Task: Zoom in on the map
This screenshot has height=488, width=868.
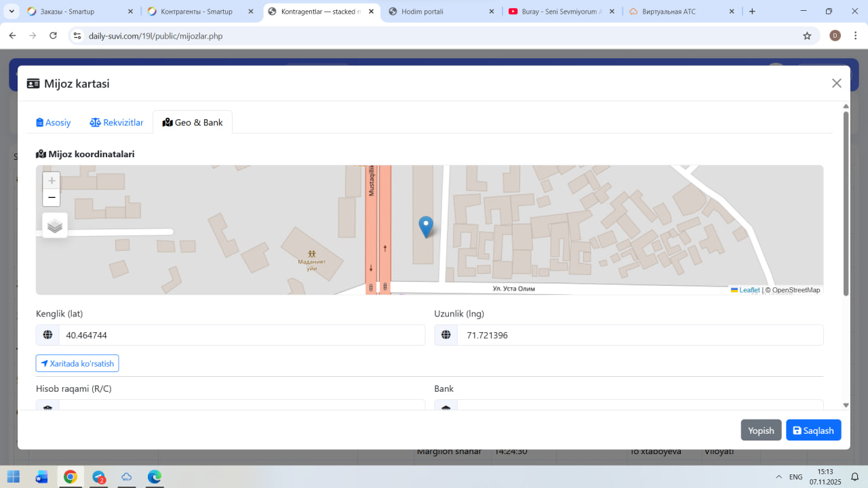Action: coord(52,180)
